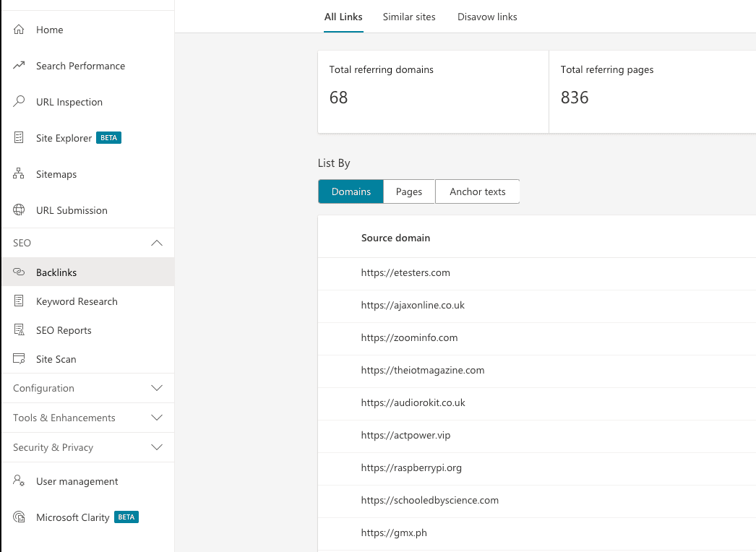Open User management settings
The width and height of the screenshot is (756, 552).
77,481
